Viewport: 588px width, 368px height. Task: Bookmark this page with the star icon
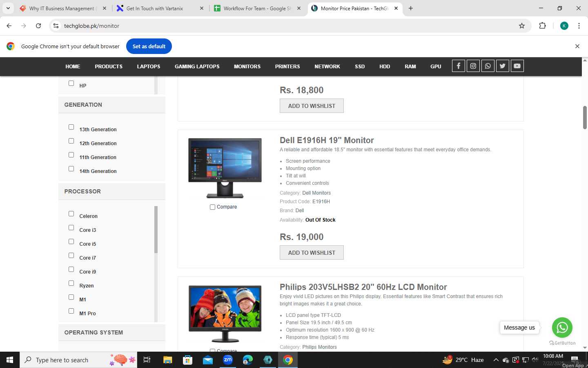coord(522,26)
